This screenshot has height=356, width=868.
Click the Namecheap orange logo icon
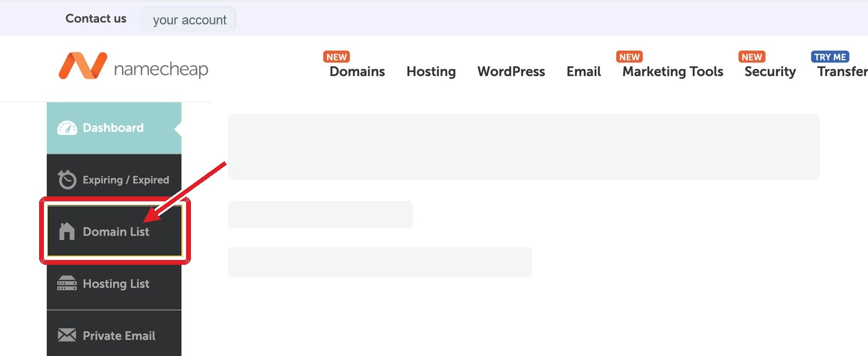coord(83,66)
